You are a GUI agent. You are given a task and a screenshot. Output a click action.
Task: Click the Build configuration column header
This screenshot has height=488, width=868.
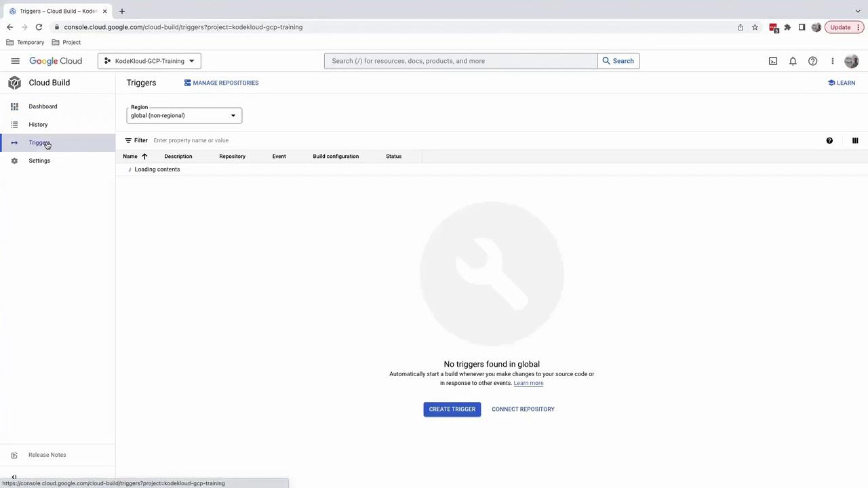coord(336,157)
